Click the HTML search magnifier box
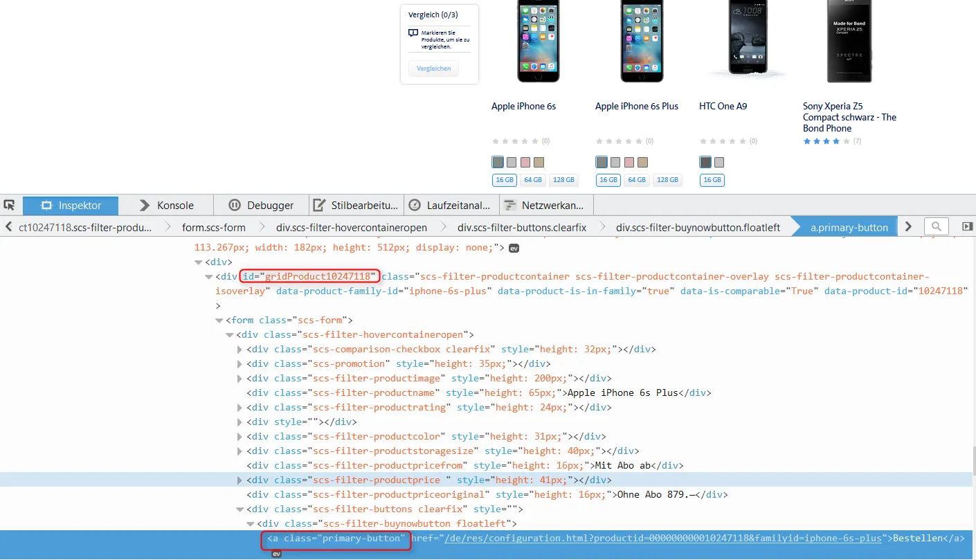Viewport: 976px width, 560px height. pyautogui.click(x=936, y=226)
